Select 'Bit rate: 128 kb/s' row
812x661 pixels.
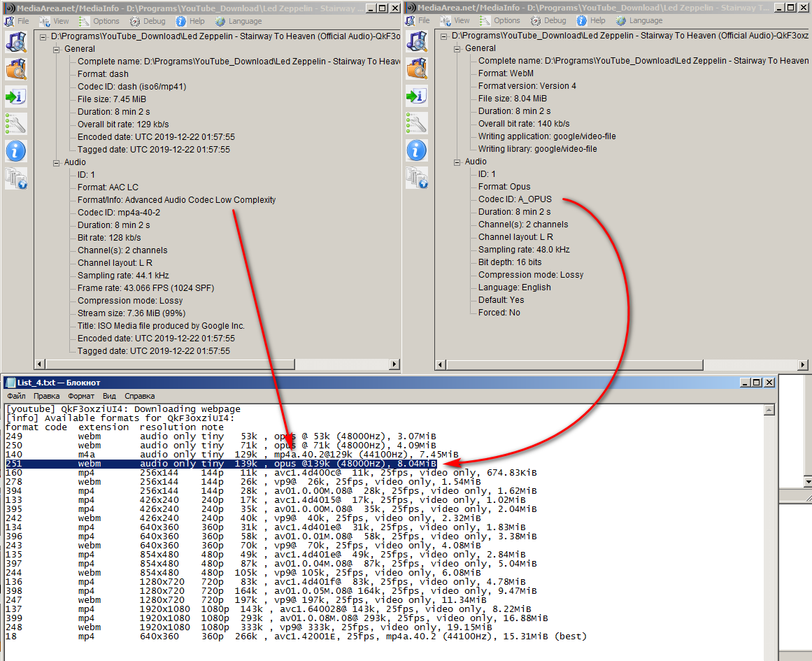coord(109,238)
